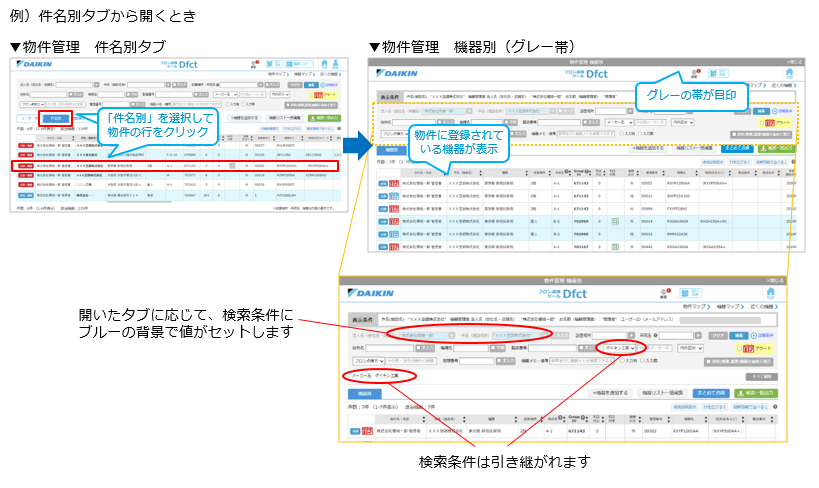Click the ＋機器を追加する button in bottom screenshot
819x488 pixels.
[x=611, y=394]
